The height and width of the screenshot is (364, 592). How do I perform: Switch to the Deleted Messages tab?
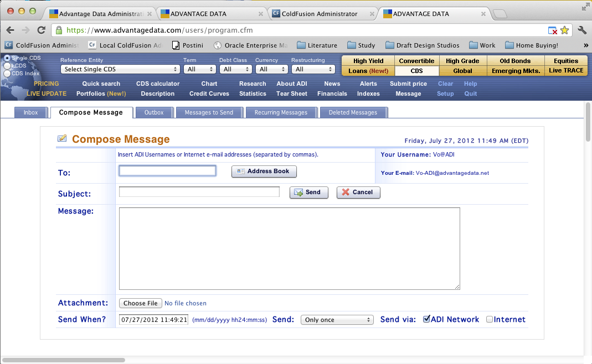click(x=353, y=112)
